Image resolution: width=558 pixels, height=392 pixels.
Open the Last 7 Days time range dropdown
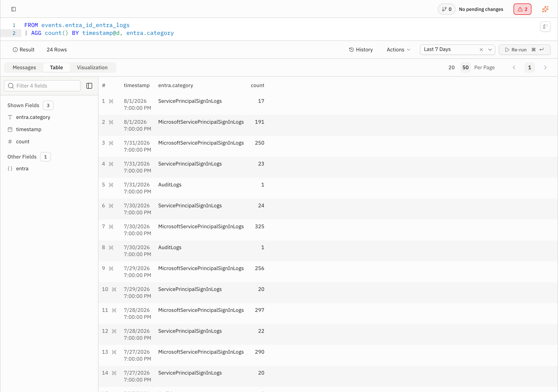pos(490,50)
